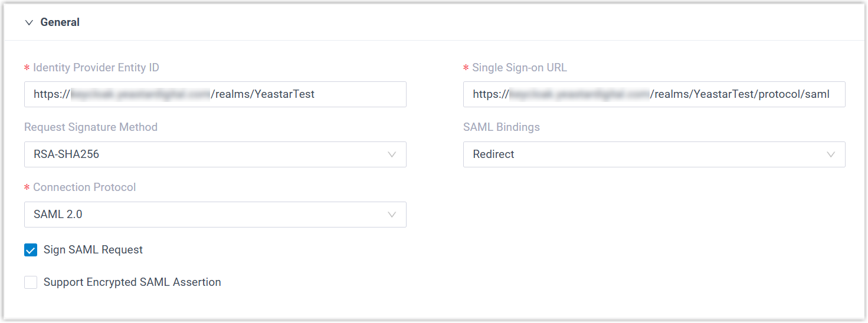Click the arrow icon in RSA-SHA256 dropdown
This screenshot has width=868, height=323.
tap(392, 154)
